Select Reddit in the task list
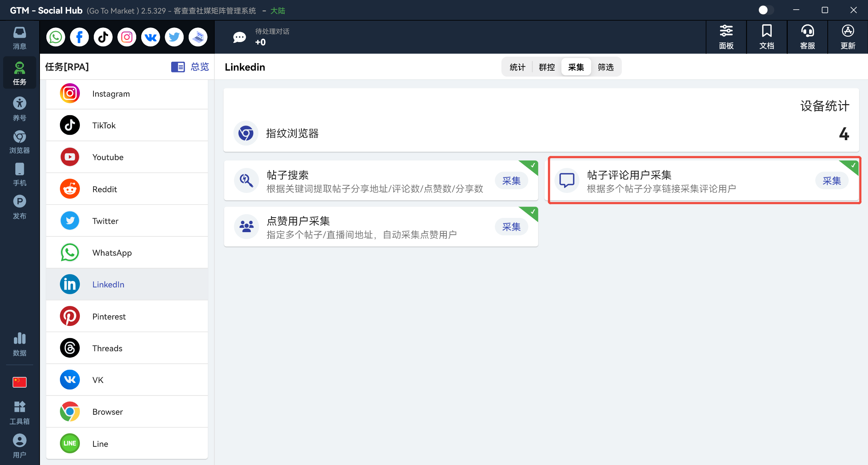The width and height of the screenshot is (868, 465). point(127,189)
